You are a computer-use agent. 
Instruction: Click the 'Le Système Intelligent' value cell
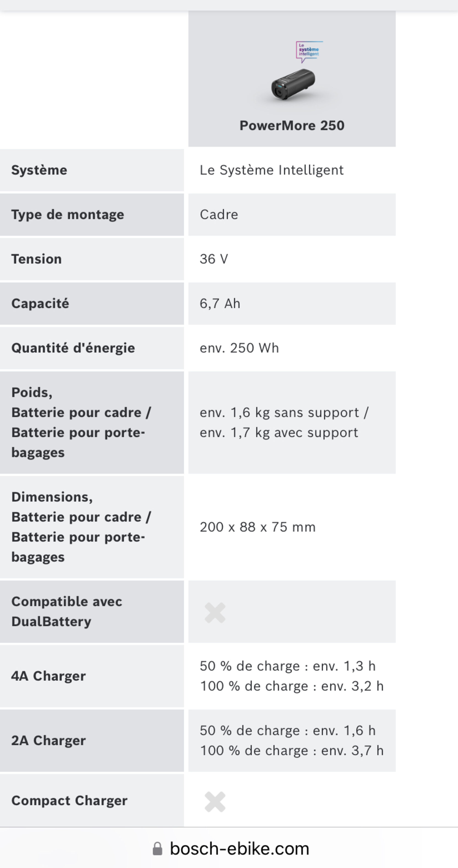(x=271, y=170)
